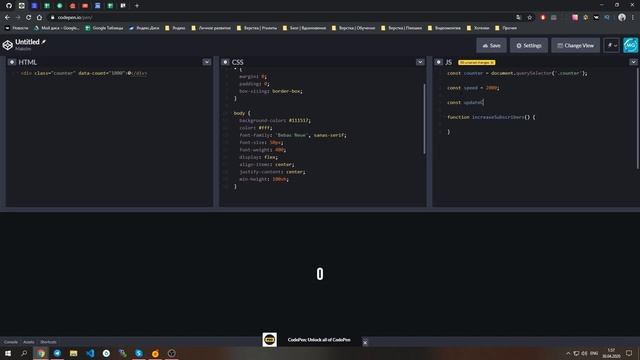Open the Хотелки bookmark folder
This screenshot has height=360, width=640.
(478, 28)
